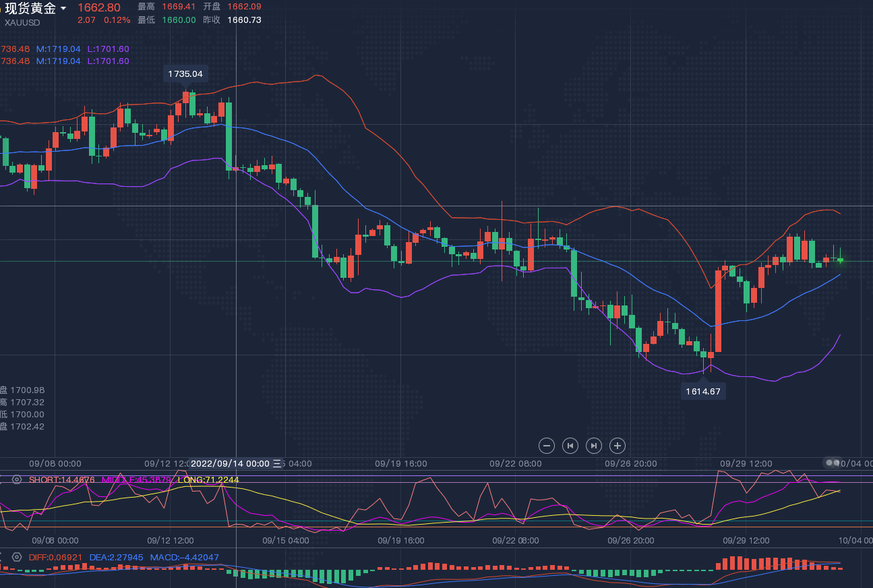Toggle the MACD histogram legend label

(x=184, y=558)
